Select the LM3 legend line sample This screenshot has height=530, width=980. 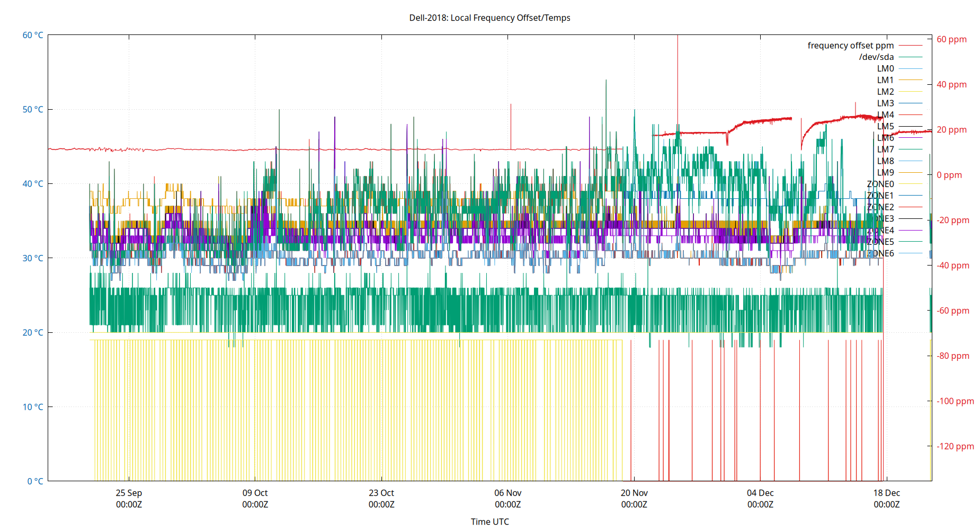(x=911, y=103)
